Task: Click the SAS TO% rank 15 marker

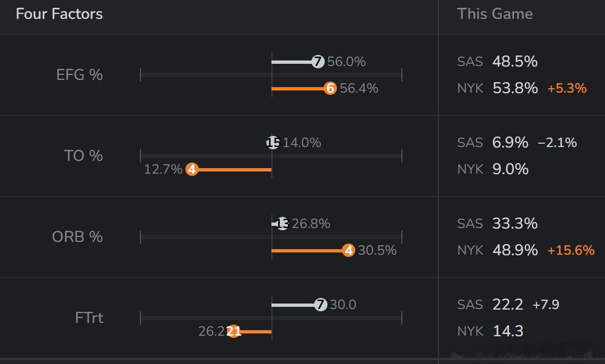Action: (273, 143)
